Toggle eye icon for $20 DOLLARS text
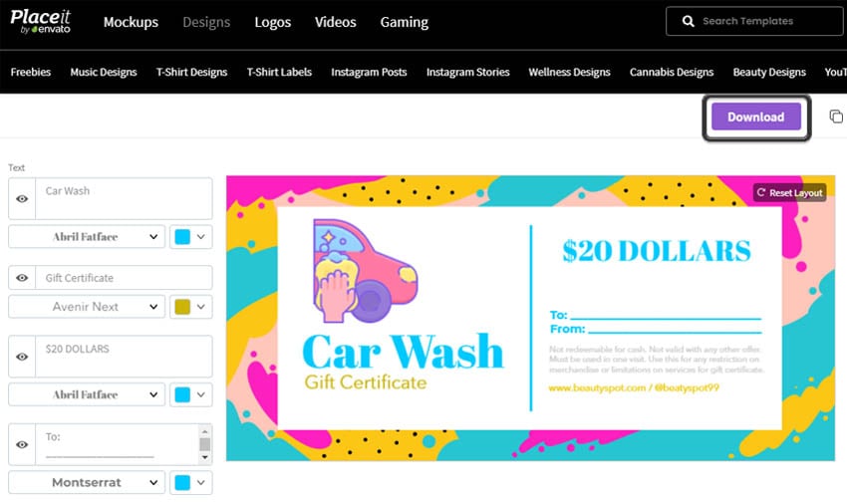The height and width of the screenshot is (504, 847). click(22, 357)
